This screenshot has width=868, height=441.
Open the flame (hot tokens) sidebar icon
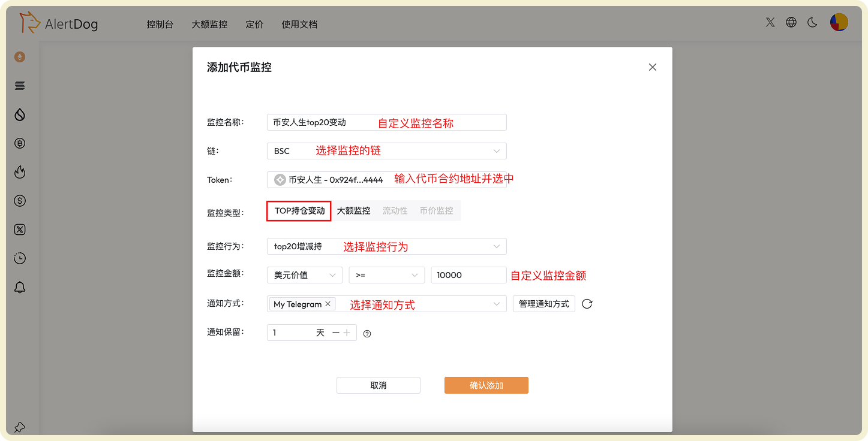point(20,172)
